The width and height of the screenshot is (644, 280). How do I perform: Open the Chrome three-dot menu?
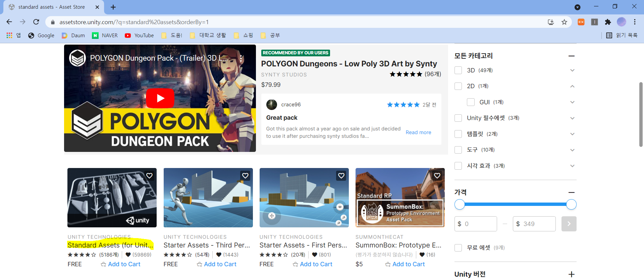[635, 22]
